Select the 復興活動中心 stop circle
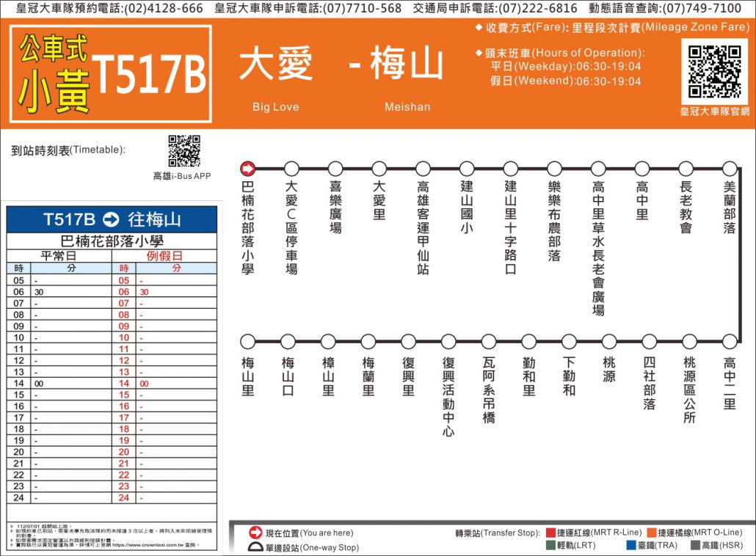Viewport: 756px width, 556px height. (x=448, y=342)
